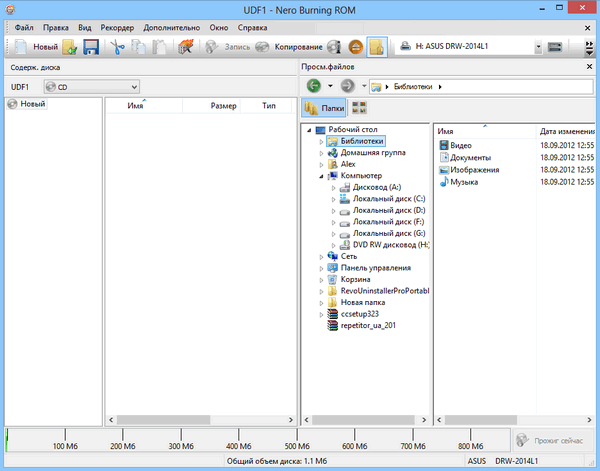Click the Save compilation floppy disk icon

pyautogui.click(x=91, y=47)
